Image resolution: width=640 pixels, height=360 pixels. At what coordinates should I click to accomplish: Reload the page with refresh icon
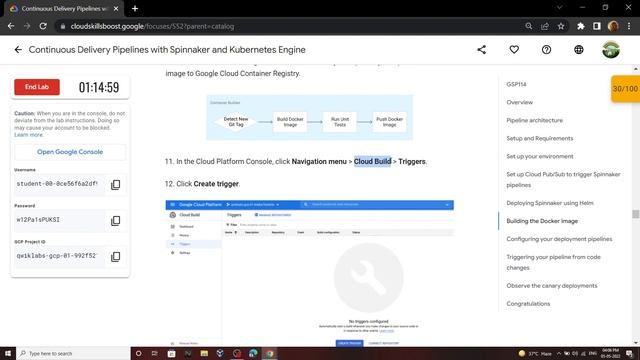[43, 26]
